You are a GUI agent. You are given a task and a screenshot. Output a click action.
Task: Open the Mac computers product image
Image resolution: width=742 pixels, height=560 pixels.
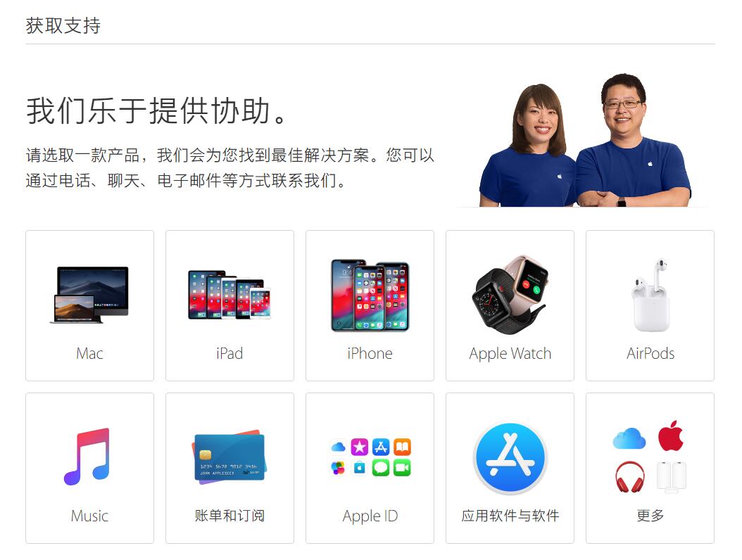click(x=89, y=295)
